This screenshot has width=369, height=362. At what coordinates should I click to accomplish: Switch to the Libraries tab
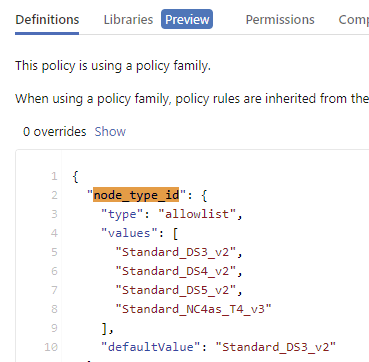pyautogui.click(x=128, y=20)
